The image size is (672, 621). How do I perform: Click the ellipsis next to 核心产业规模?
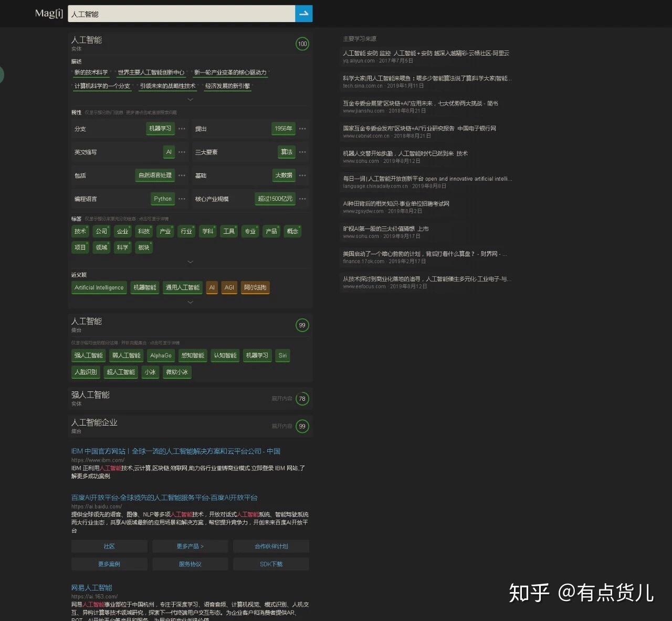302,199
